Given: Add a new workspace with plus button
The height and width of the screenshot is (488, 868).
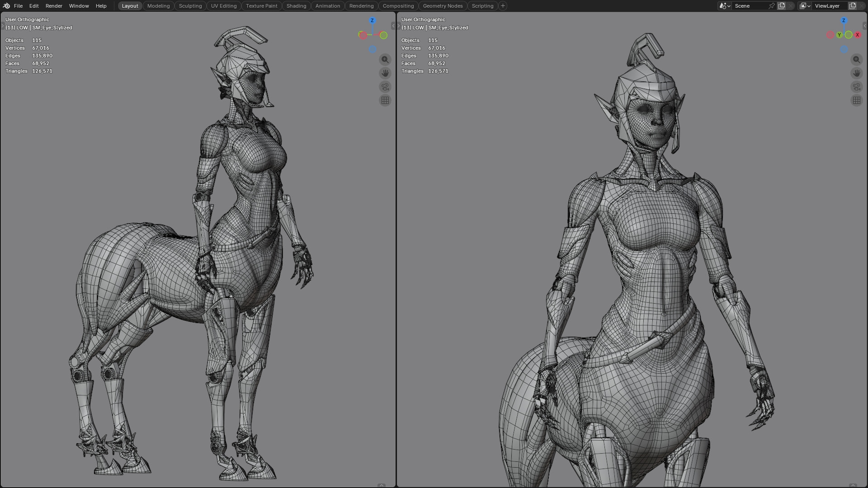Looking at the screenshot, I should pyautogui.click(x=503, y=6).
